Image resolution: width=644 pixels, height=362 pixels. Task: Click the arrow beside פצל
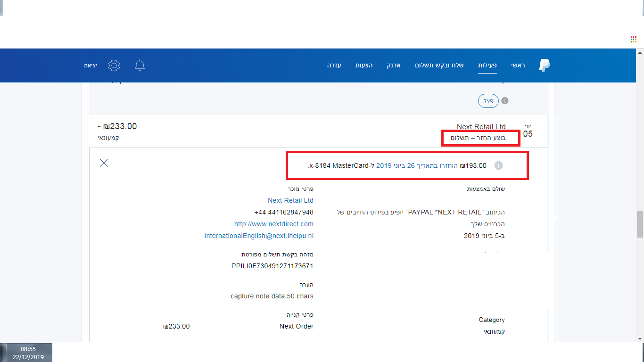click(x=505, y=100)
